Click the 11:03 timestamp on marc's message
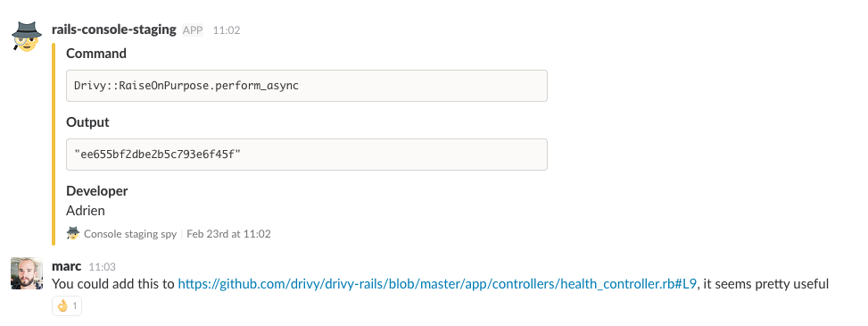Image resolution: width=868 pixels, height=326 pixels. 102,267
